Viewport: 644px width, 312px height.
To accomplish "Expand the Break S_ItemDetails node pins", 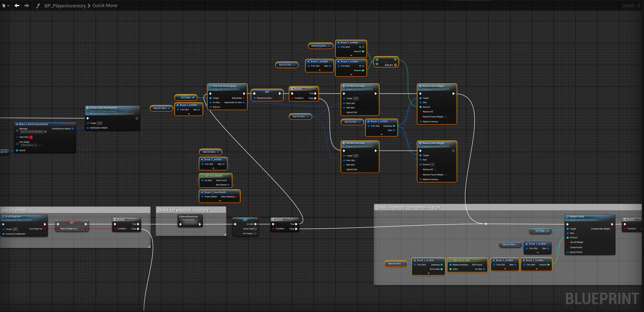I will click(220, 201).
